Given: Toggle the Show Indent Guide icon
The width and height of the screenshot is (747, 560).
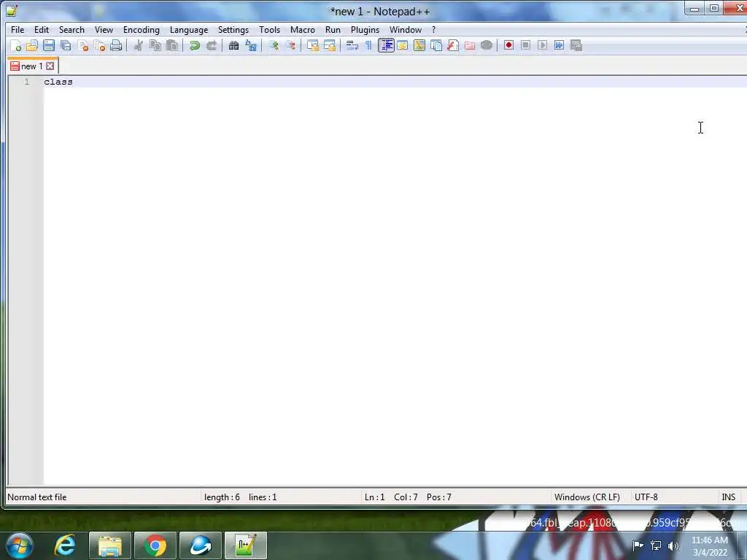Looking at the screenshot, I should point(386,46).
